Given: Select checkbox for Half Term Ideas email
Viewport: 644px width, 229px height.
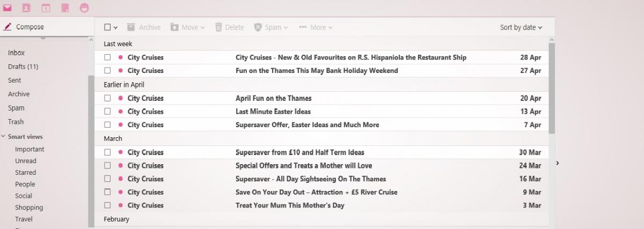Looking at the screenshot, I should (x=107, y=152).
